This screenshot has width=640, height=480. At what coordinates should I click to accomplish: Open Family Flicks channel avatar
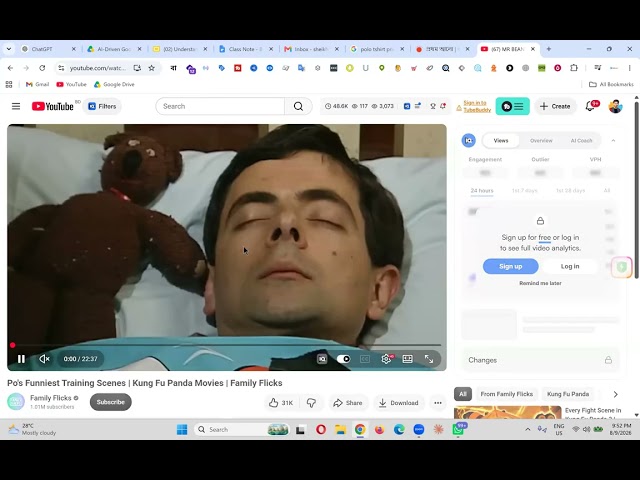(16, 402)
